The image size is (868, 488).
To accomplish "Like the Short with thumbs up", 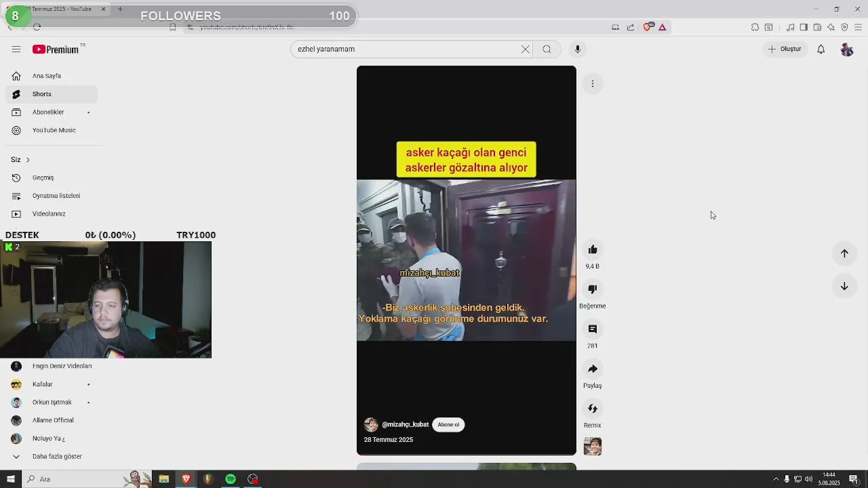I will click(x=593, y=249).
